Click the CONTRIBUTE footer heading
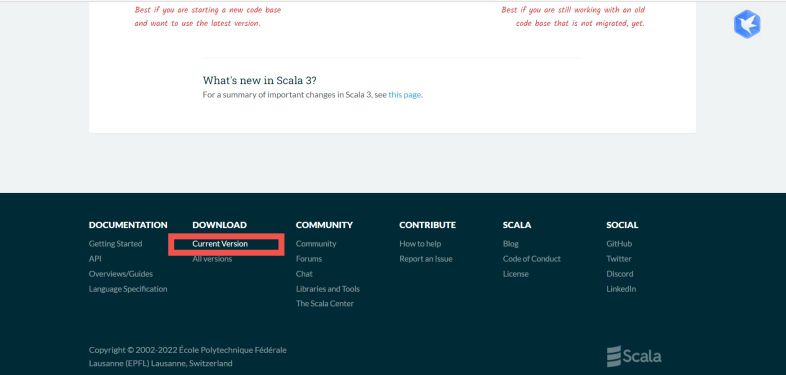 coord(428,225)
